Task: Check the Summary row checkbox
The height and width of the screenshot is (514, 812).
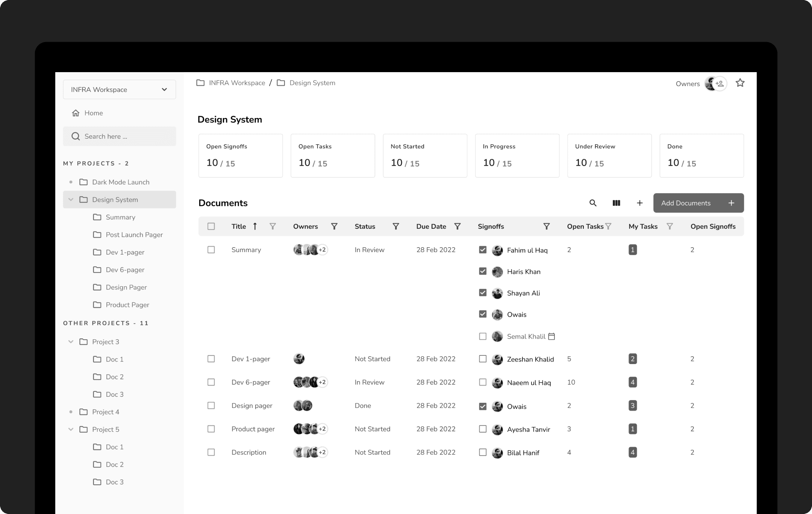Action: pos(211,250)
